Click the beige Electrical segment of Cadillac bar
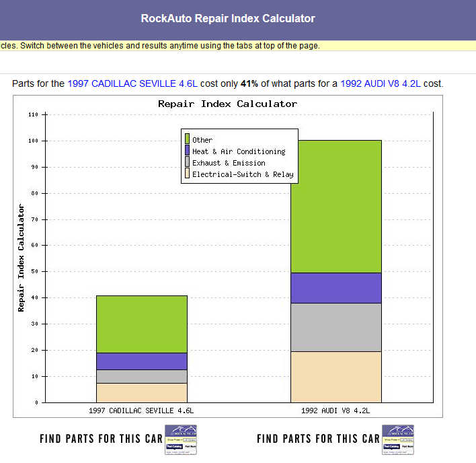 click(142, 393)
